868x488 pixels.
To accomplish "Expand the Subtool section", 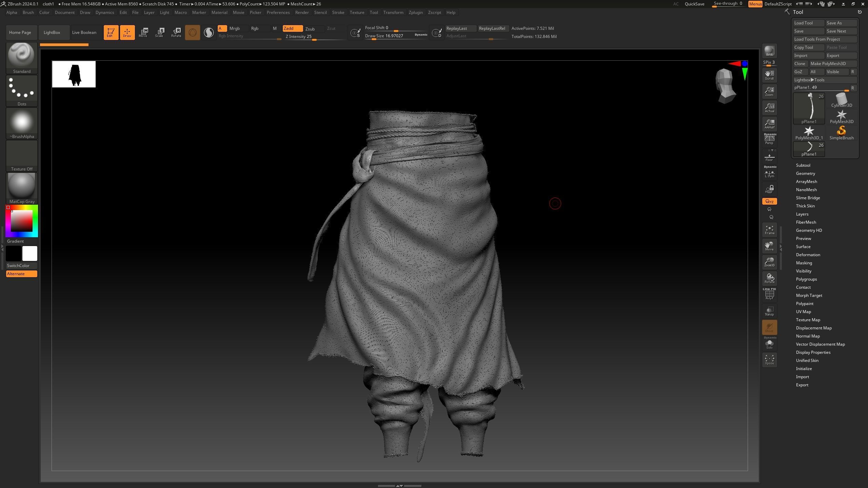I will tap(803, 165).
